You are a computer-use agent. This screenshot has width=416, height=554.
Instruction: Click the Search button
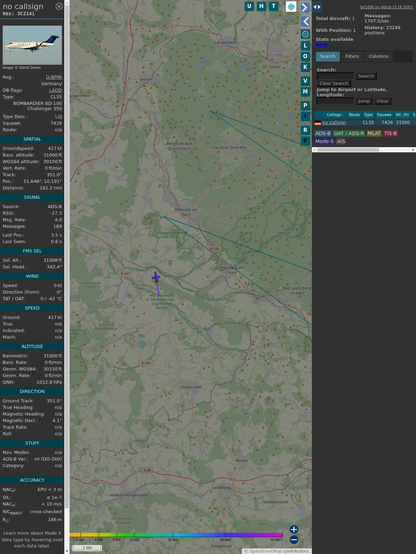click(366, 76)
